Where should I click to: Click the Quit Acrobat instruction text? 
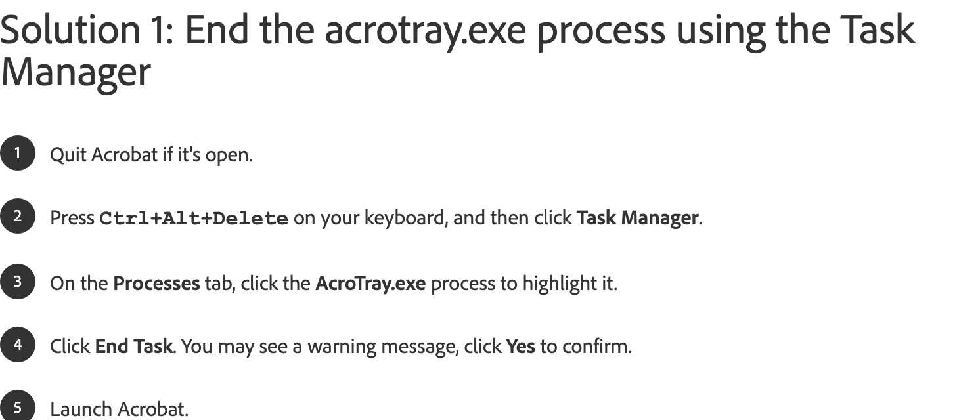pos(151,155)
